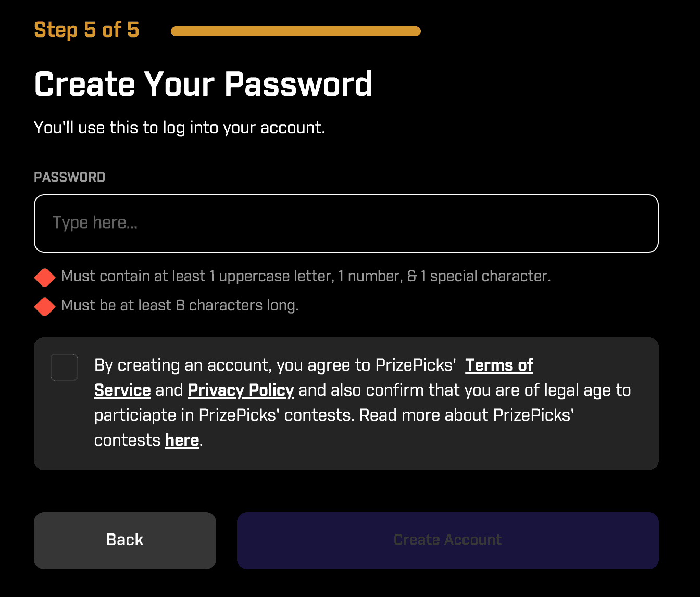The image size is (700, 597).
Task: Focus the password field showing 'Type here...'
Action: [346, 223]
